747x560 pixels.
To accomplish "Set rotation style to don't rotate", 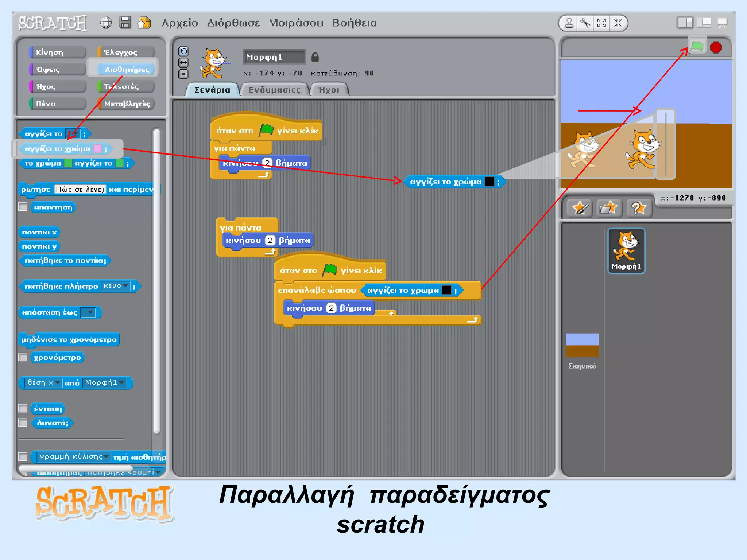I will tap(183, 74).
